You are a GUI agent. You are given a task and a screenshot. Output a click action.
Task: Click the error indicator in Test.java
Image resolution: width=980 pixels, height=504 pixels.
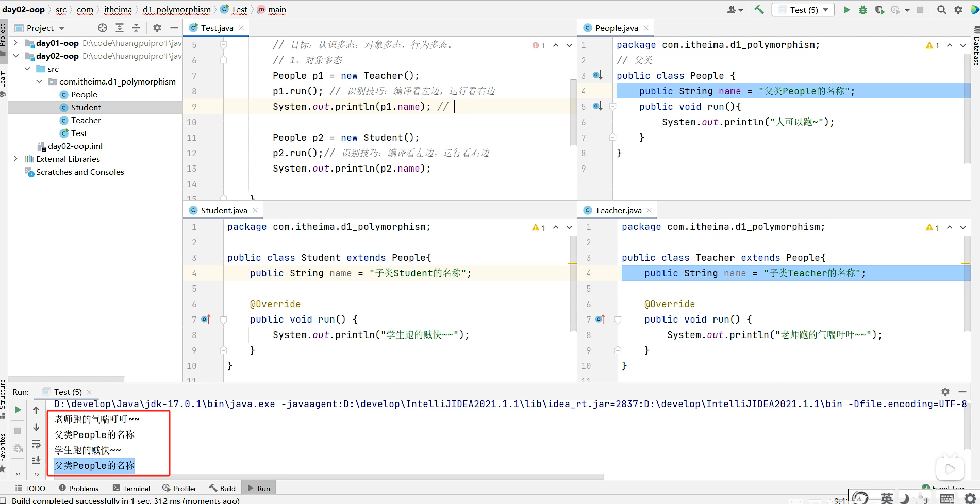click(x=538, y=45)
